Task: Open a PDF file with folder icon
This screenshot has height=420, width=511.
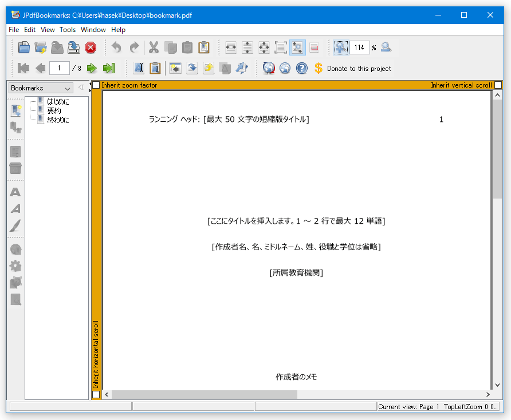Action: click(24, 47)
